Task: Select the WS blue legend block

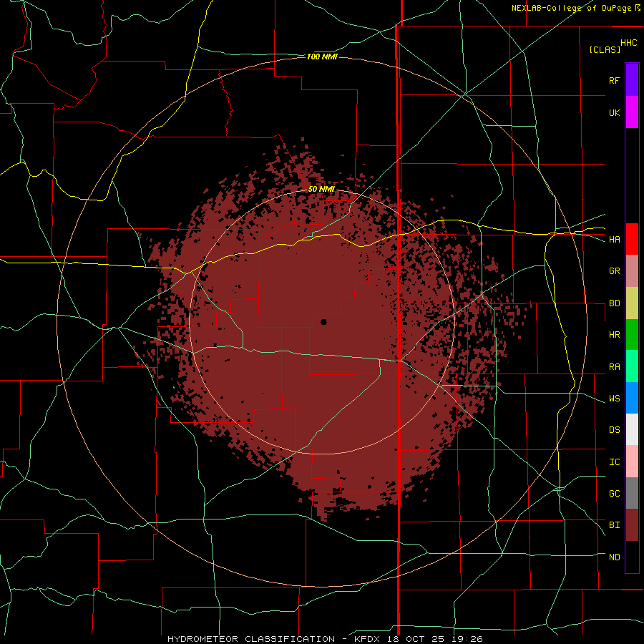Action: (632, 398)
